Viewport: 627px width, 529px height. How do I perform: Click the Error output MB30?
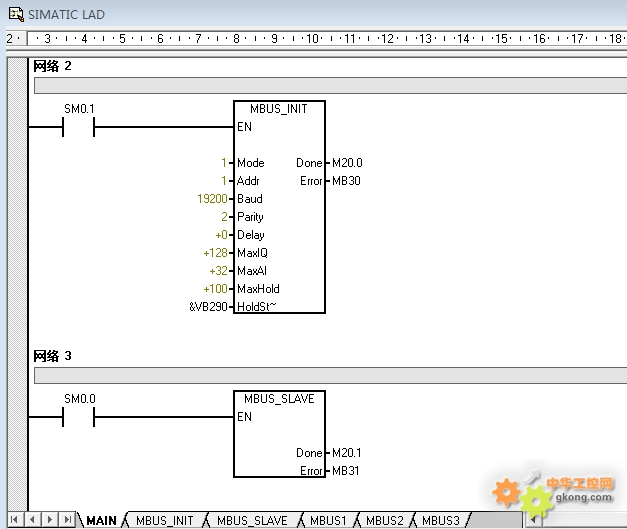(346, 181)
